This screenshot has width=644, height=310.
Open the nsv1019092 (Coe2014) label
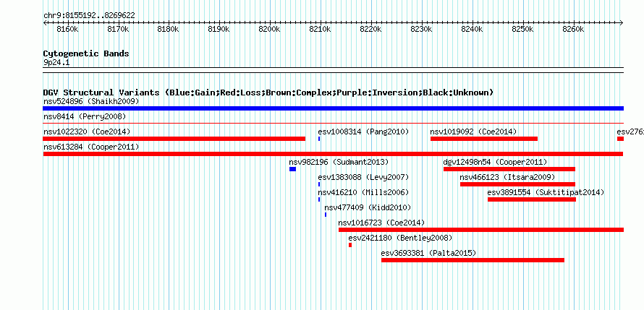[473, 132]
